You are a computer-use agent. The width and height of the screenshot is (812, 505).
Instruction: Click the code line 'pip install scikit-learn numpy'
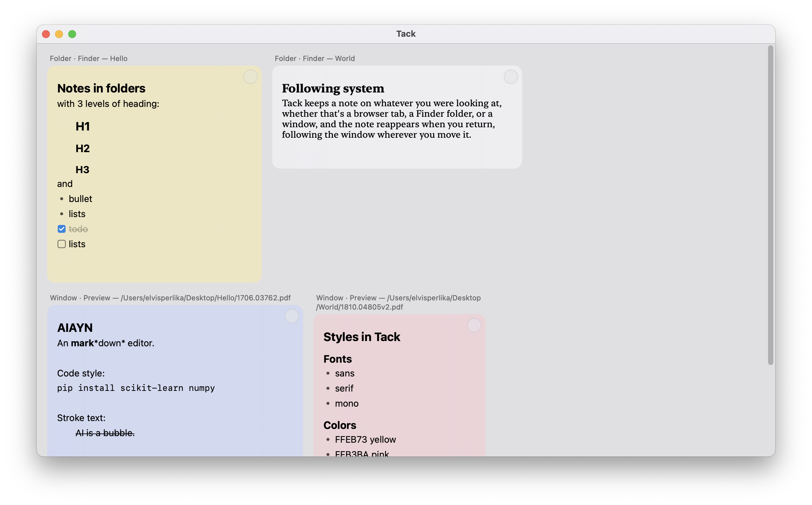(x=136, y=388)
